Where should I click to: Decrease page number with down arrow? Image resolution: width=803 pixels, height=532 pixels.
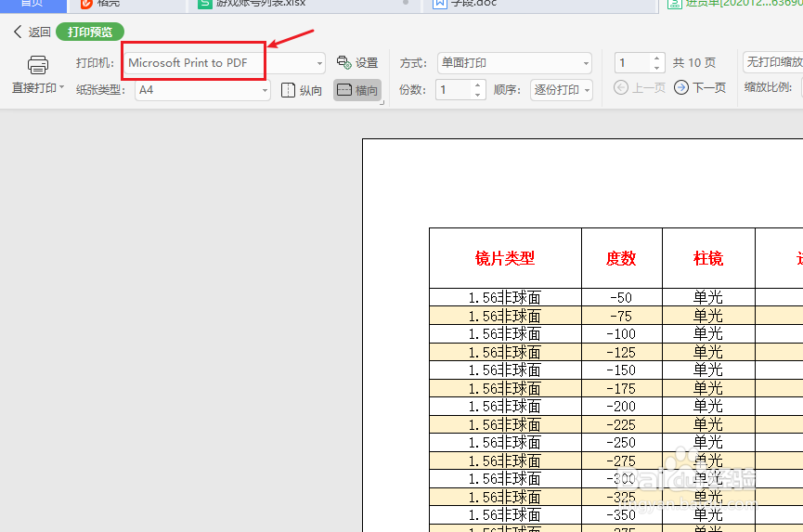point(656,68)
